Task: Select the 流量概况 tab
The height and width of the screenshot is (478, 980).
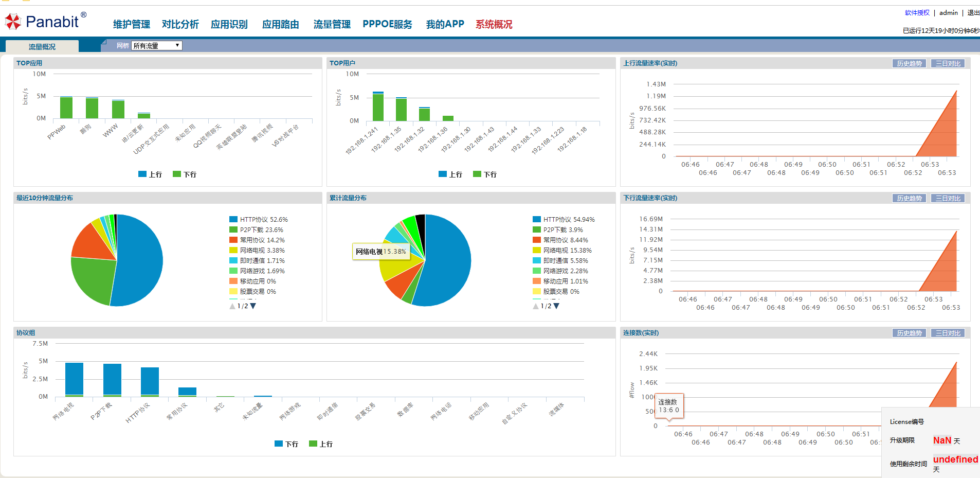Action: point(42,46)
